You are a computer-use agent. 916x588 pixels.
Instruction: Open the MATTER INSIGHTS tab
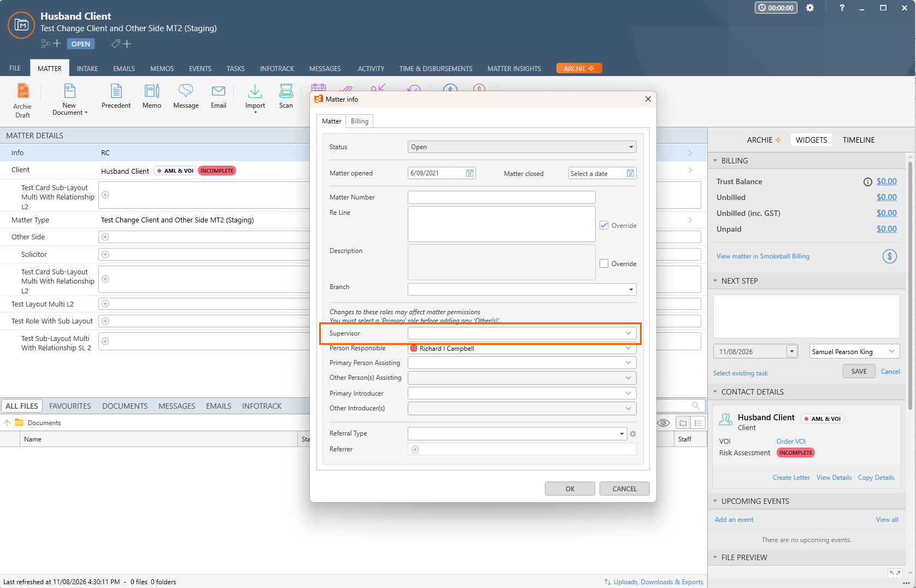click(514, 68)
